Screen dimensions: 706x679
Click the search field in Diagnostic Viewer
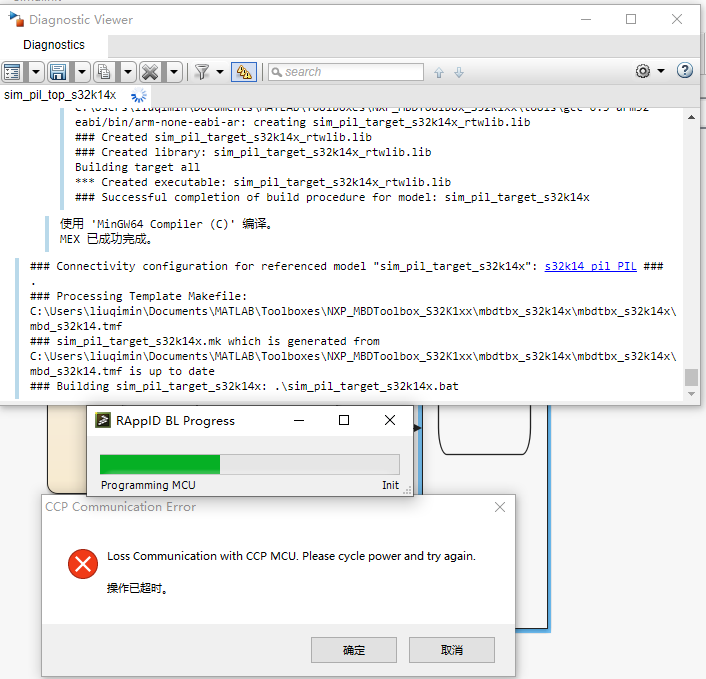346,72
